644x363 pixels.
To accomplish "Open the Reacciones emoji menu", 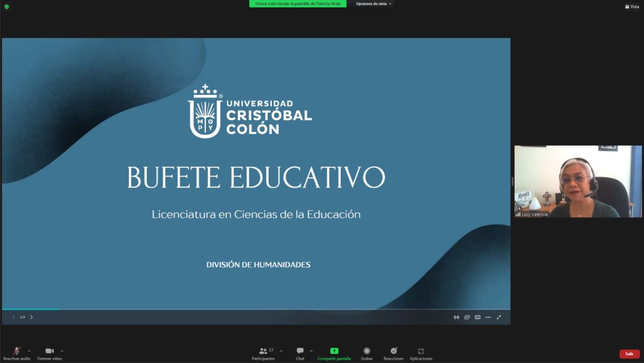I will (393, 353).
